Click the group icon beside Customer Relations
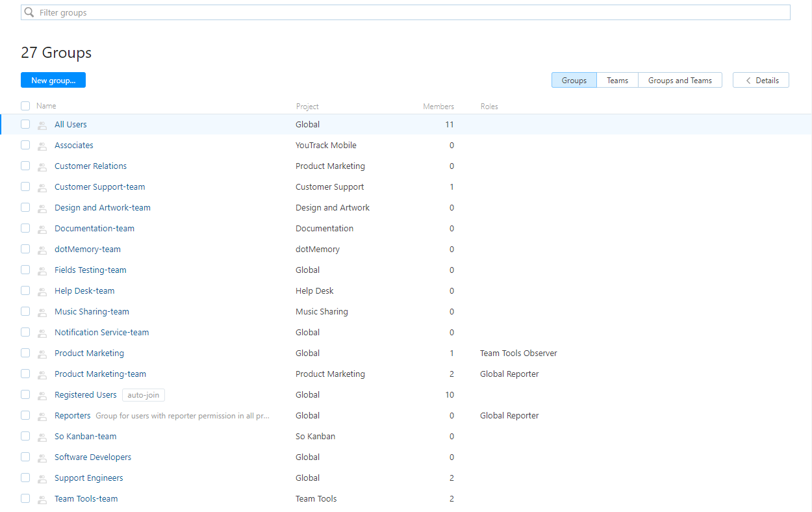Viewport: 812px width, 512px height. tap(42, 167)
